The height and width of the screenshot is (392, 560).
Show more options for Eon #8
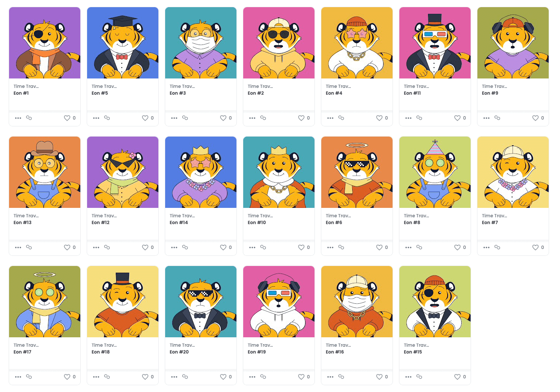pos(408,247)
